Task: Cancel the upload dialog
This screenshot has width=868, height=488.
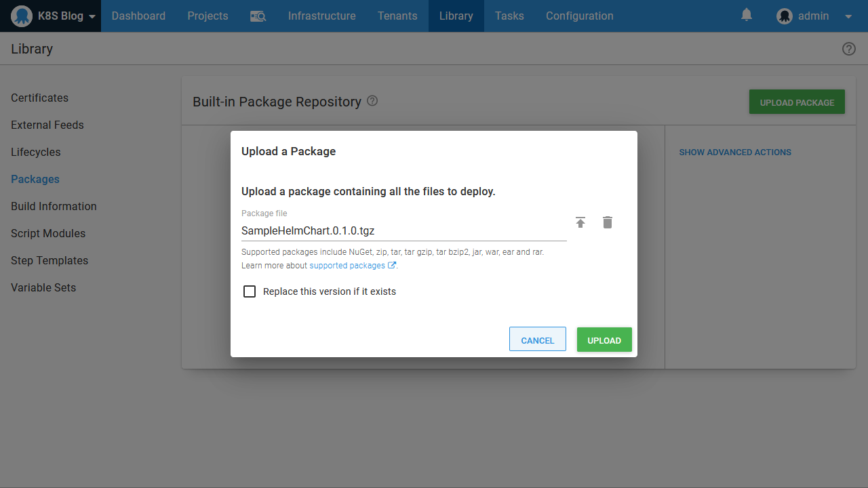Action: [537, 340]
